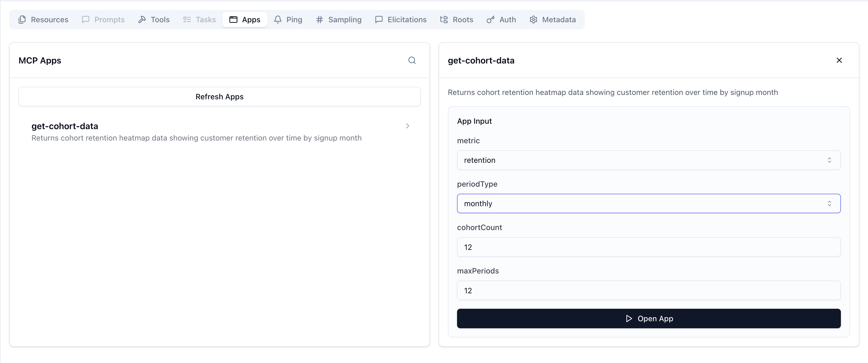This screenshot has height=363, width=868.
Task: Click the get-cohort-data heading in detail panel
Action: [481, 60]
